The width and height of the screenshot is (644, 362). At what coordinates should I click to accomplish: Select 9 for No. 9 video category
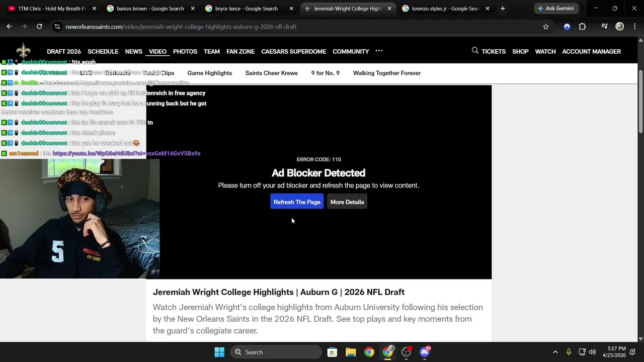[x=326, y=73]
